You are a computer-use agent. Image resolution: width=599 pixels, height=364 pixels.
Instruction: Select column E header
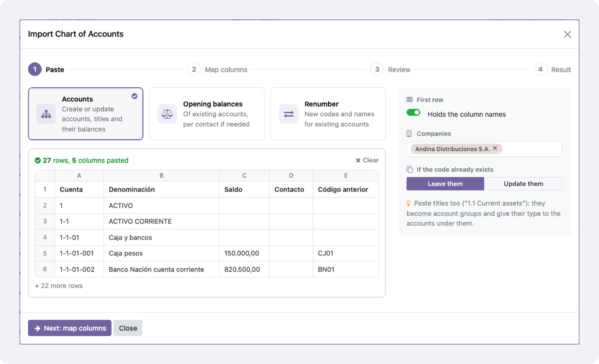click(x=346, y=175)
